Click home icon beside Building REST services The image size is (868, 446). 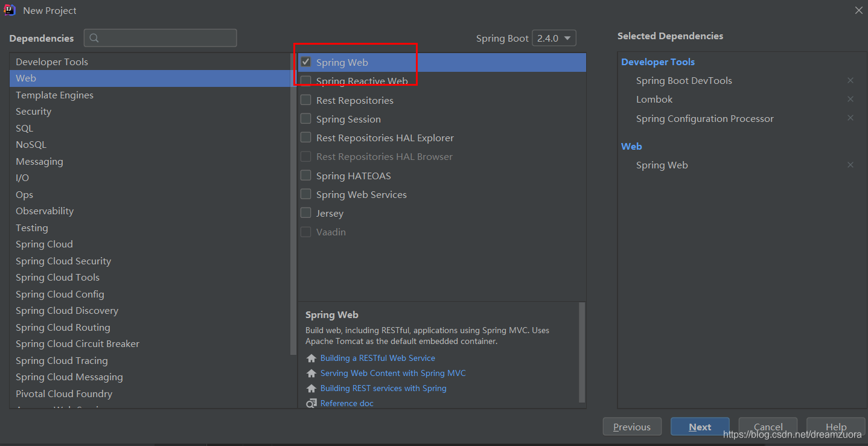point(311,389)
